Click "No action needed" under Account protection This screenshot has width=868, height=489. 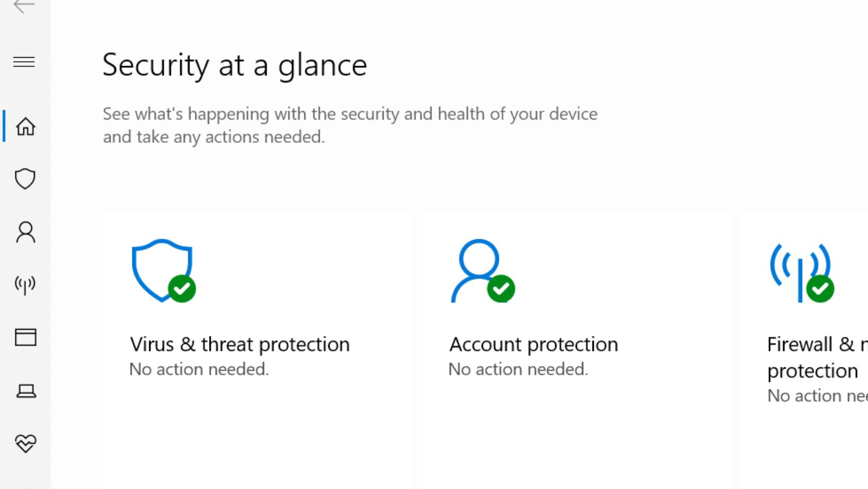pyautogui.click(x=518, y=369)
